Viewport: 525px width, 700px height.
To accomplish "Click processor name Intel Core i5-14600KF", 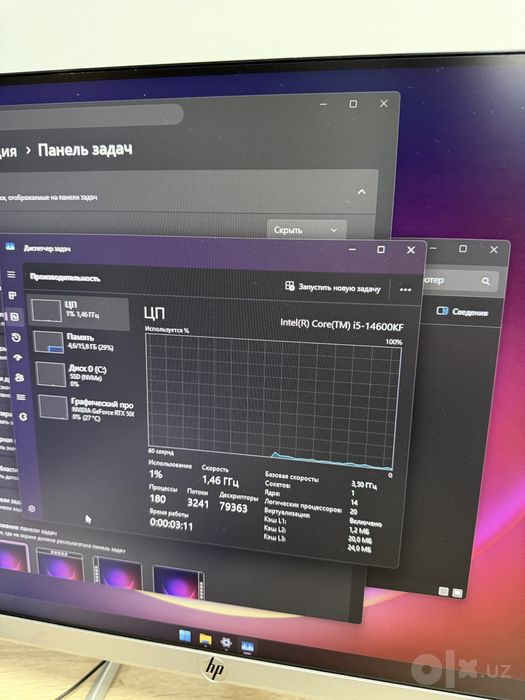I will tap(342, 325).
